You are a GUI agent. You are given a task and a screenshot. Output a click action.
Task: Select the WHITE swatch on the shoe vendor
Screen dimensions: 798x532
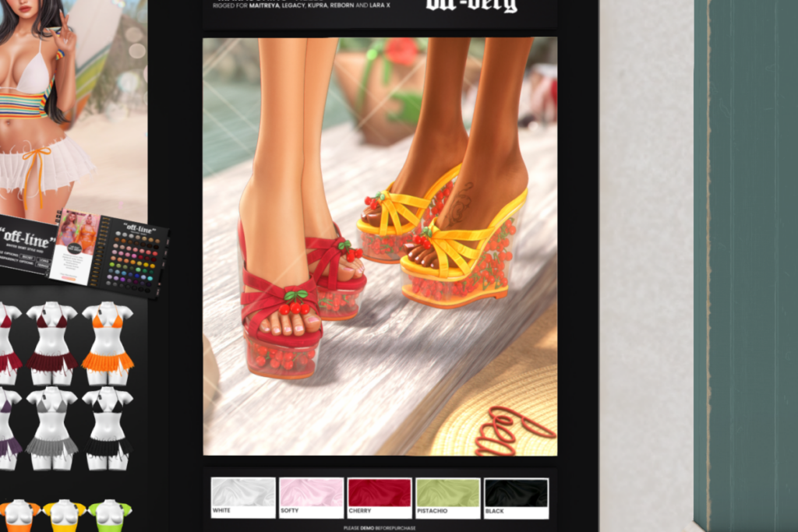point(242,494)
